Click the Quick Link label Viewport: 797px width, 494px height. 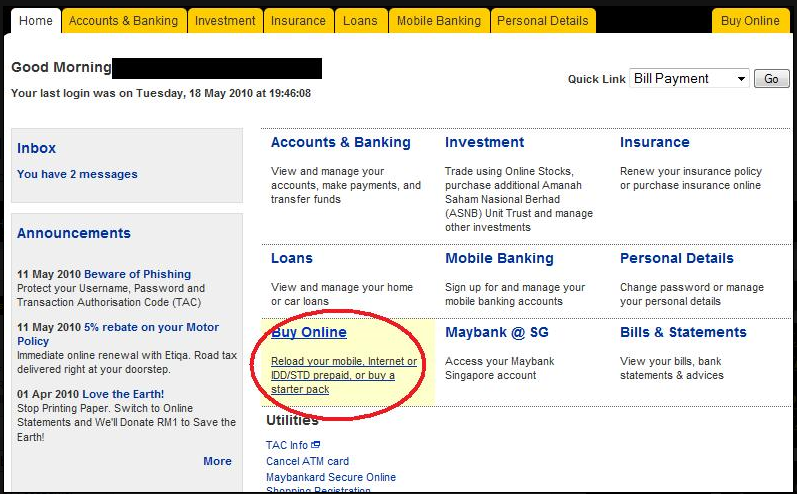[x=597, y=79]
